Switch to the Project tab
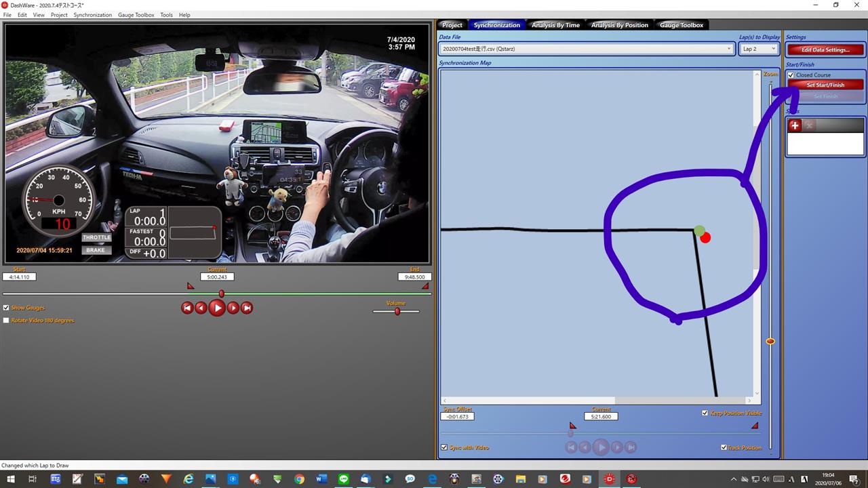Viewport: 868px width, 488px height. tap(452, 25)
